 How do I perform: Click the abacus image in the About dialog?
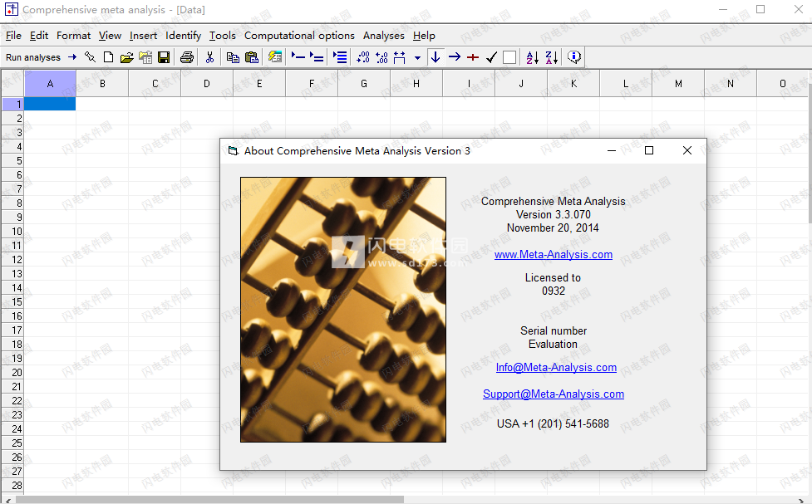[x=342, y=310]
